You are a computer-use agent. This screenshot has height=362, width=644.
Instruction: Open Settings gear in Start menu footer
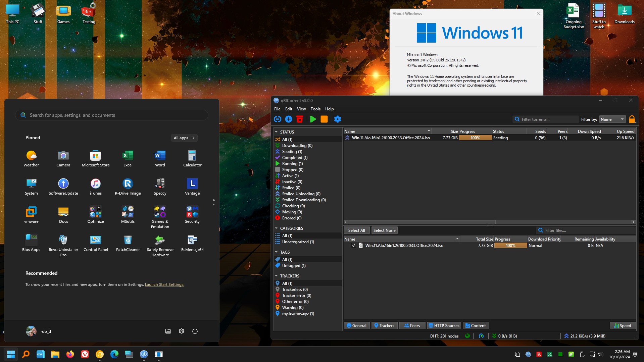point(182,331)
